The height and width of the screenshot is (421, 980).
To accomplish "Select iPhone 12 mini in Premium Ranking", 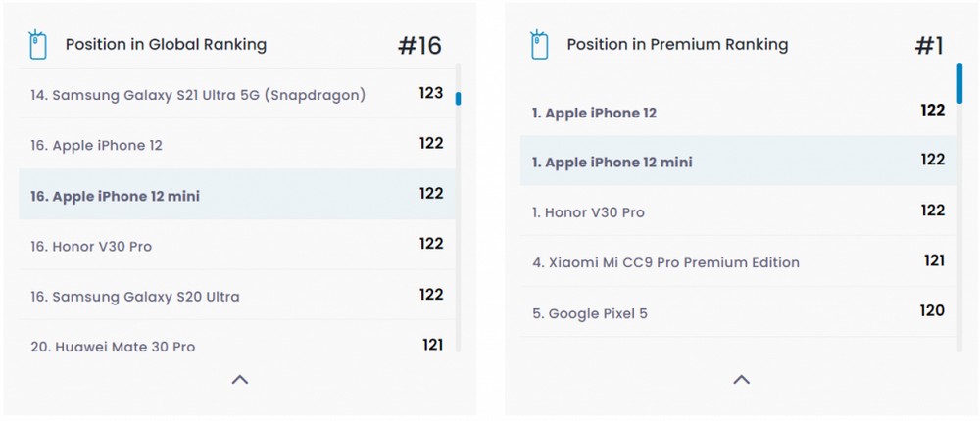I will (x=739, y=161).
